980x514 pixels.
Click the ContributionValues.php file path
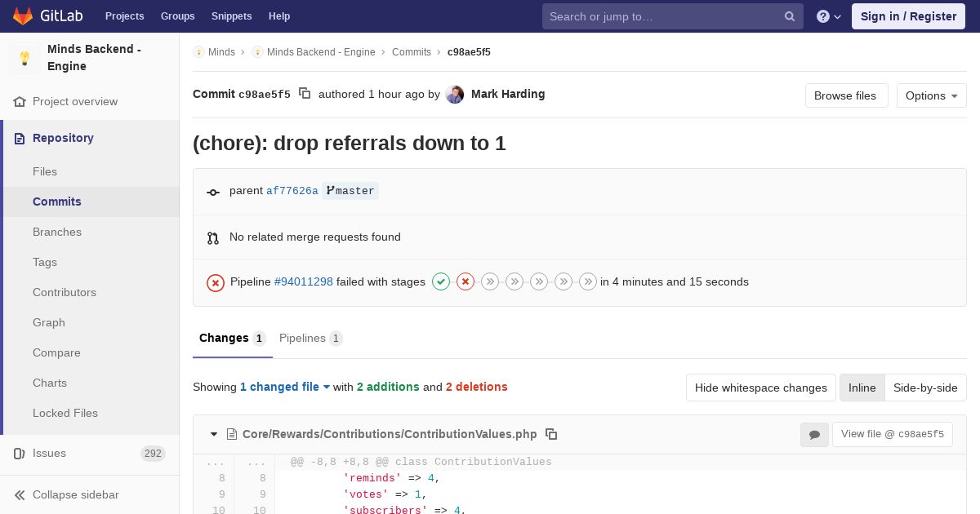389,434
